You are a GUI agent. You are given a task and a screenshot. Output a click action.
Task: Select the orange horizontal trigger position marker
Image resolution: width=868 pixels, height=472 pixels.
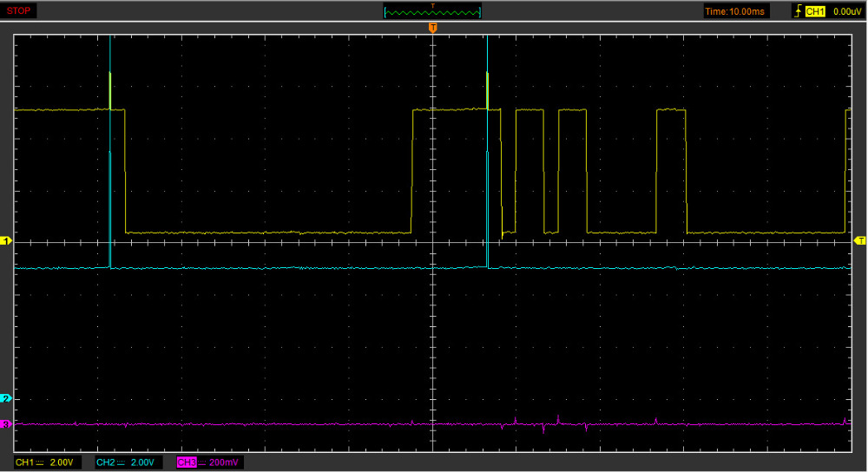433,29
